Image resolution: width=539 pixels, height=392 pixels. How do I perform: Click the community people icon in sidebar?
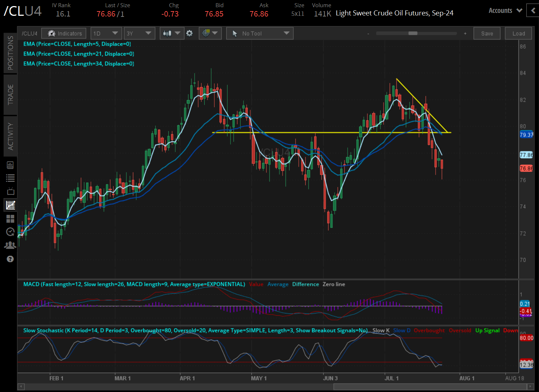pyautogui.click(x=10, y=245)
